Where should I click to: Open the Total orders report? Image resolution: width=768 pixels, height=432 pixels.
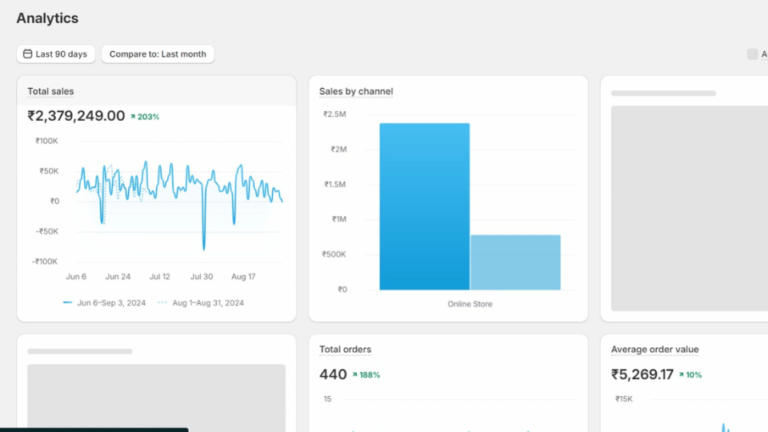[345, 349]
